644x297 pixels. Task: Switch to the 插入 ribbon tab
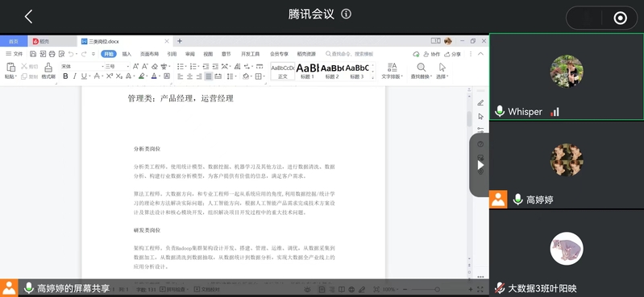(127, 54)
